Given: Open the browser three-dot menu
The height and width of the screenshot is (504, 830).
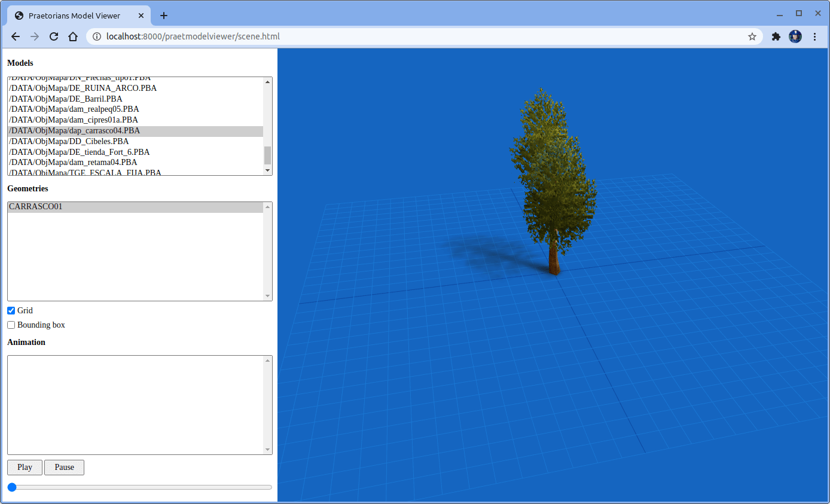Looking at the screenshot, I should click(815, 36).
